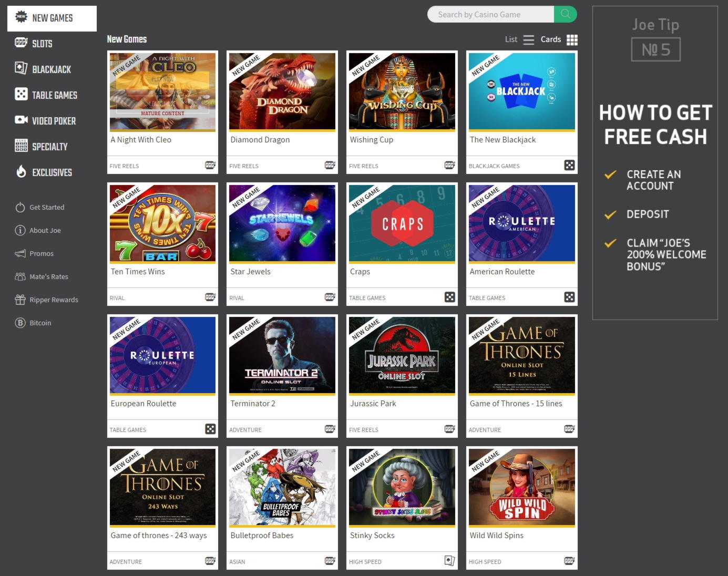Open the Ten Times Wins thumbnail

tap(162, 223)
